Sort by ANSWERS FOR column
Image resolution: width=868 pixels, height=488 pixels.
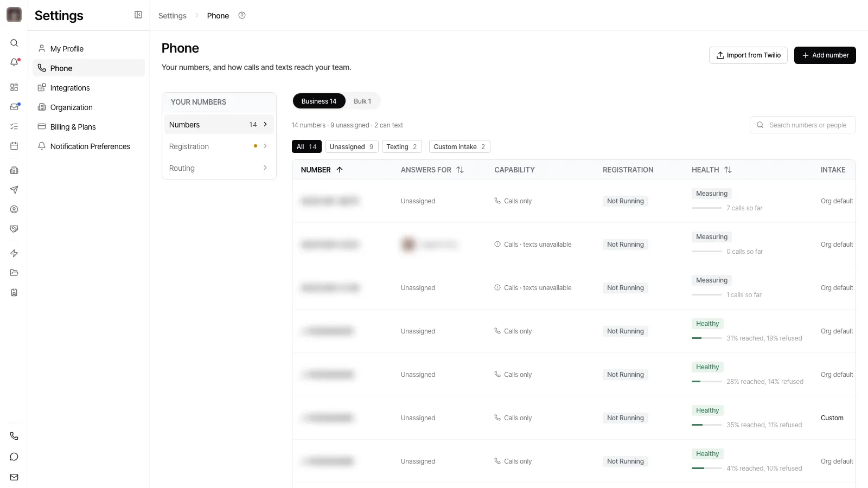pyautogui.click(x=460, y=170)
